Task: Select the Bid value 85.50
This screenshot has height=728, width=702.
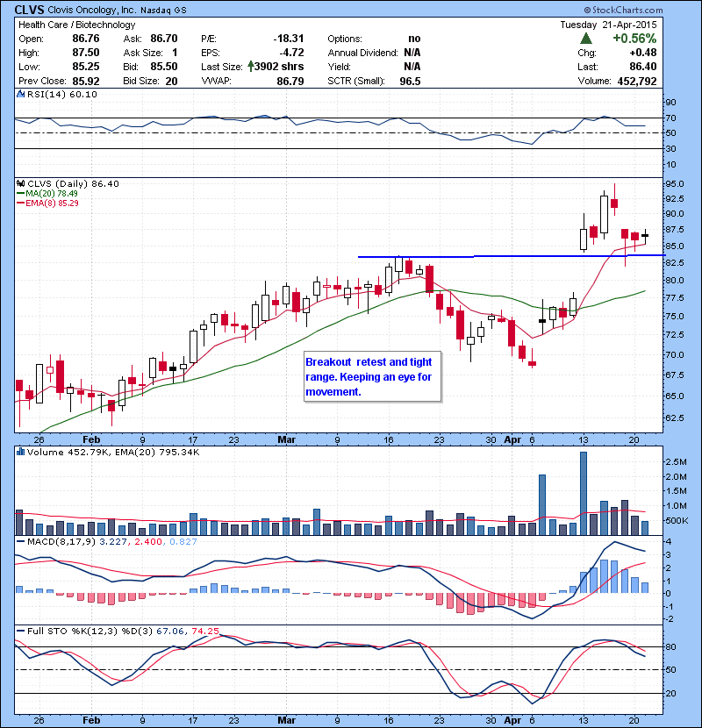Action: pos(164,67)
